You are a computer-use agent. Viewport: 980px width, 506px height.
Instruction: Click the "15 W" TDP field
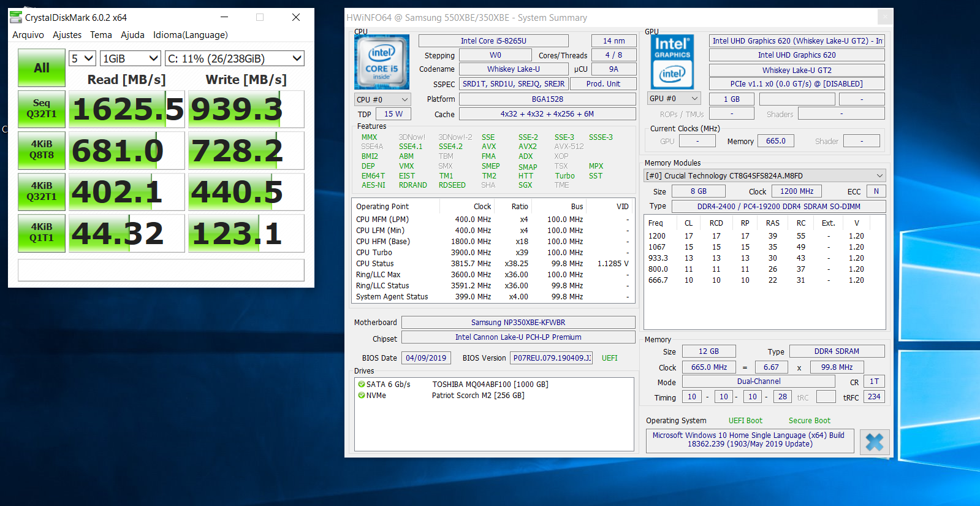(393, 114)
